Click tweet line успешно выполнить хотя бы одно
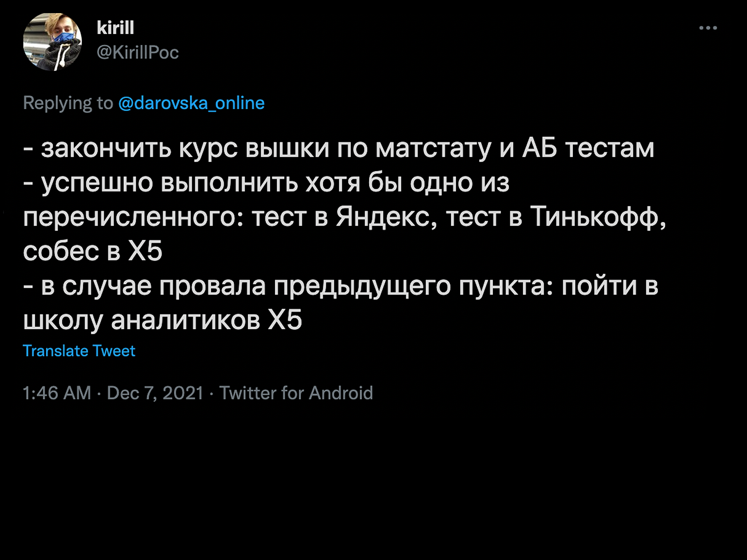This screenshot has width=747, height=560. pos(266,183)
